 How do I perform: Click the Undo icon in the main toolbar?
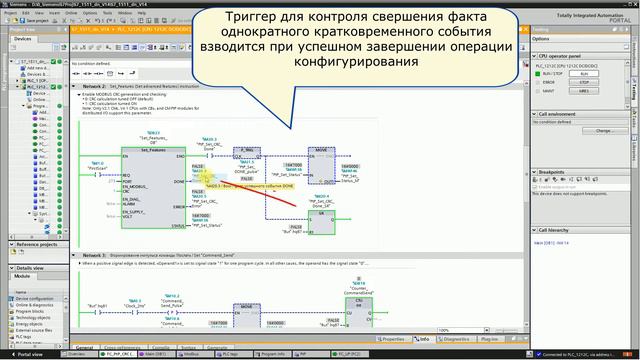tap(97, 20)
